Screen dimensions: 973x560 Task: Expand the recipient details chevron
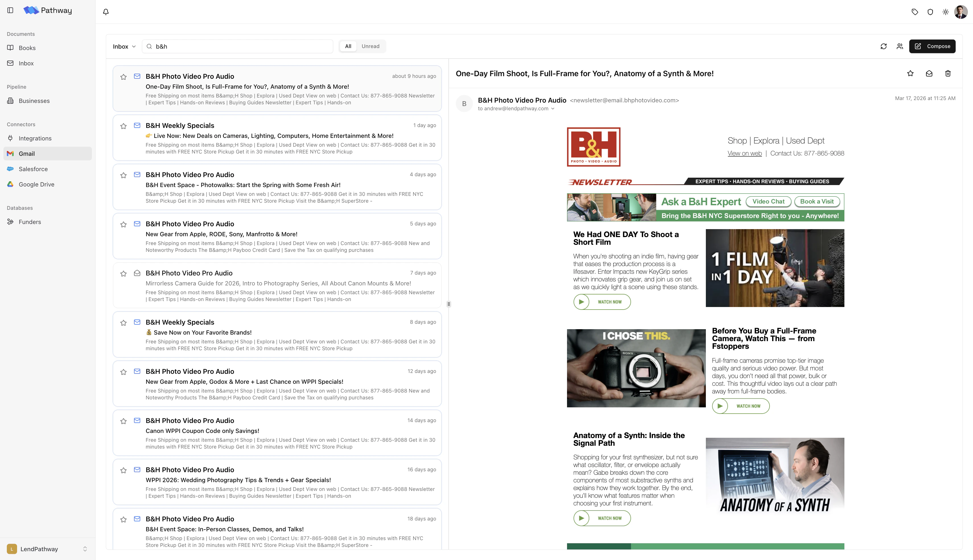tap(553, 109)
